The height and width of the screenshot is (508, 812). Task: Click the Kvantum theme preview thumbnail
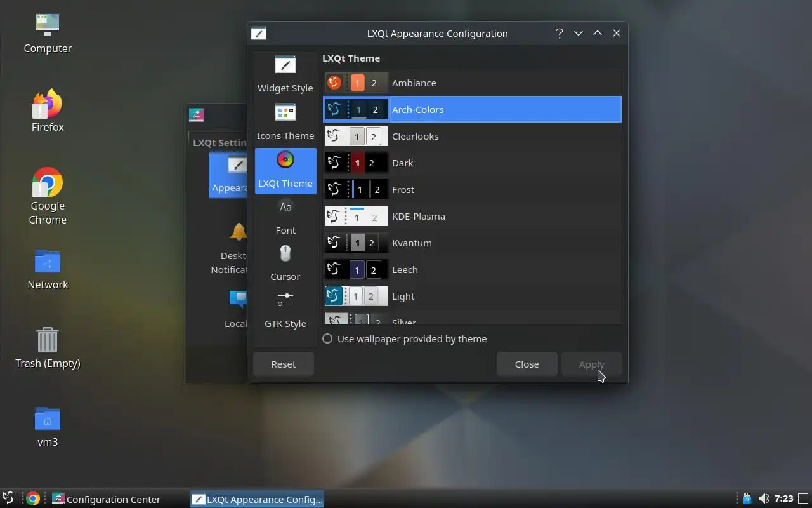pyautogui.click(x=356, y=243)
